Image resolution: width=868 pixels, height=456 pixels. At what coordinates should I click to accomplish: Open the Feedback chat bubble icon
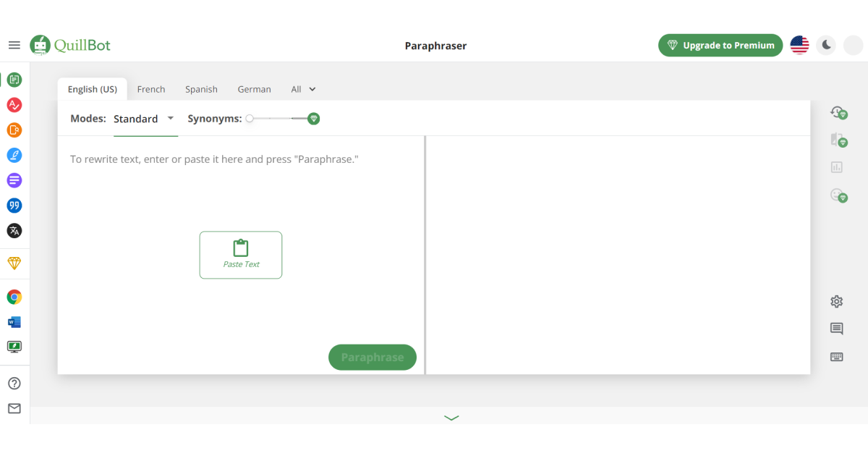[837, 329]
